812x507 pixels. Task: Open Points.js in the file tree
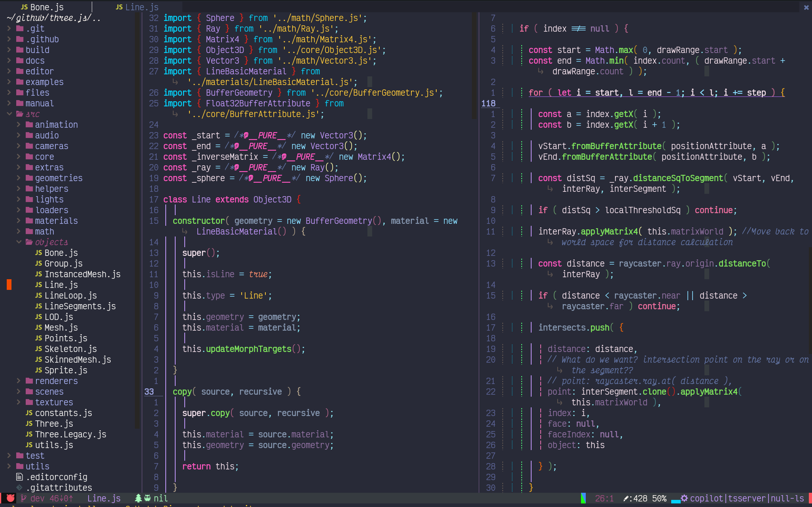tap(66, 338)
